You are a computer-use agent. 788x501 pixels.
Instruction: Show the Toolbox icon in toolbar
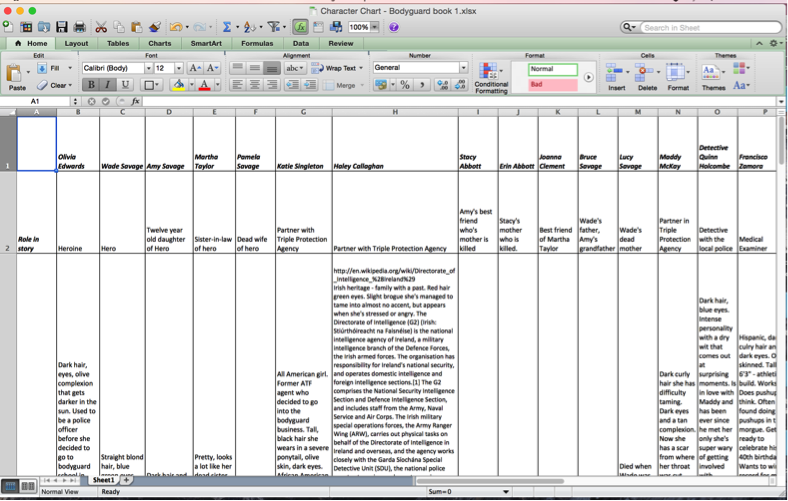click(x=318, y=27)
